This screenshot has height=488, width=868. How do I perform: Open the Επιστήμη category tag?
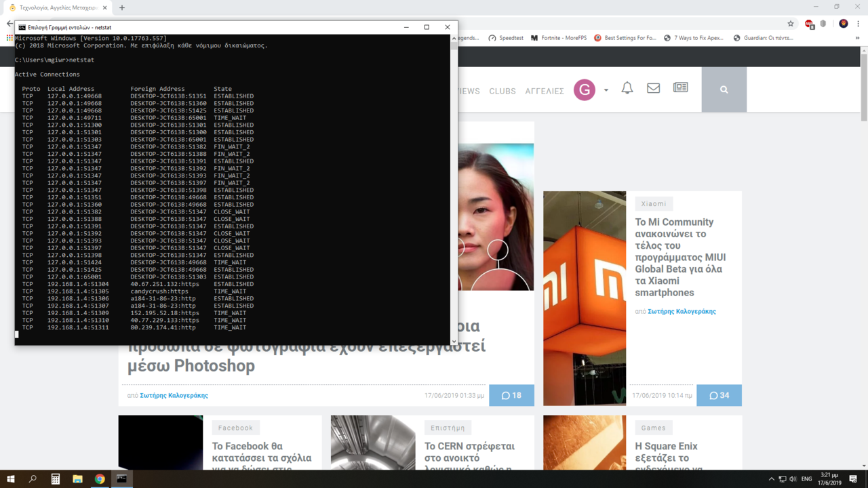coord(448,428)
